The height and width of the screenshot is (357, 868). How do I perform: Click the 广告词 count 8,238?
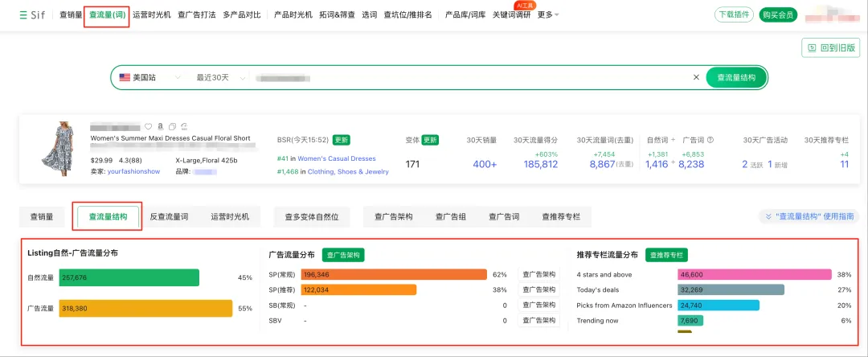(x=691, y=164)
